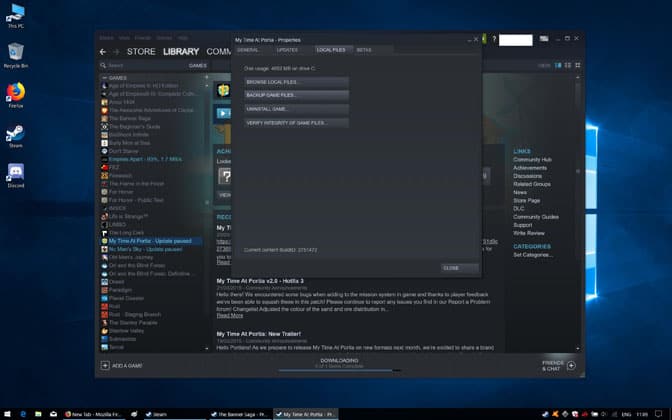Open the Store Page link
Image resolution: width=672 pixels, height=420 pixels.
pyautogui.click(x=527, y=200)
